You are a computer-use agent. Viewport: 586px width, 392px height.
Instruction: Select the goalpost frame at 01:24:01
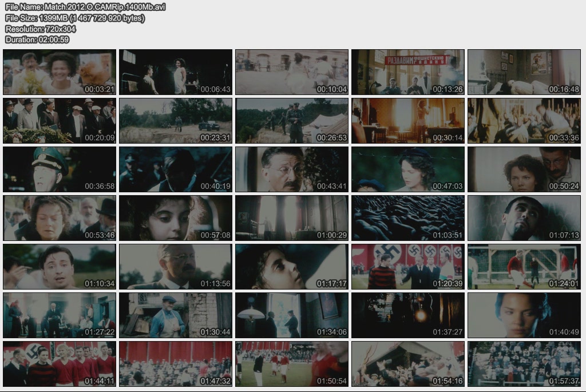[x=524, y=267]
